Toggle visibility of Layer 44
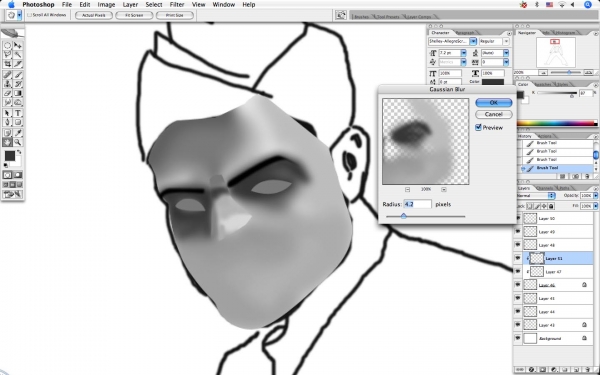 click(518, 311)
